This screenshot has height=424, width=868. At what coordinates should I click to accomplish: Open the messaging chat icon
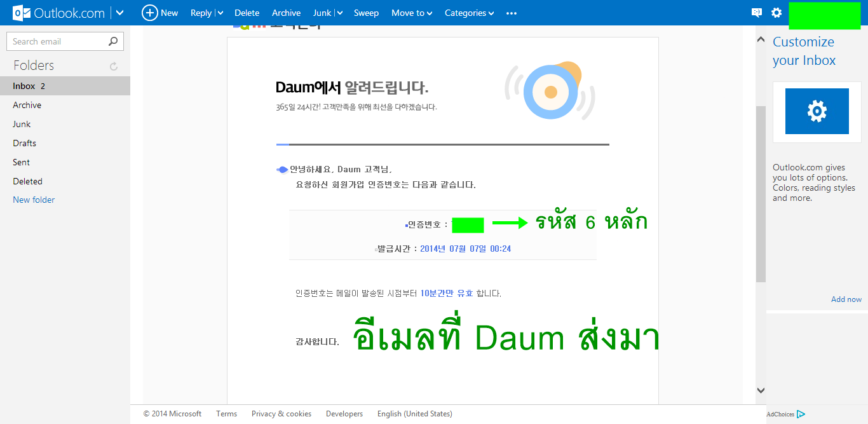click(756, 13)
